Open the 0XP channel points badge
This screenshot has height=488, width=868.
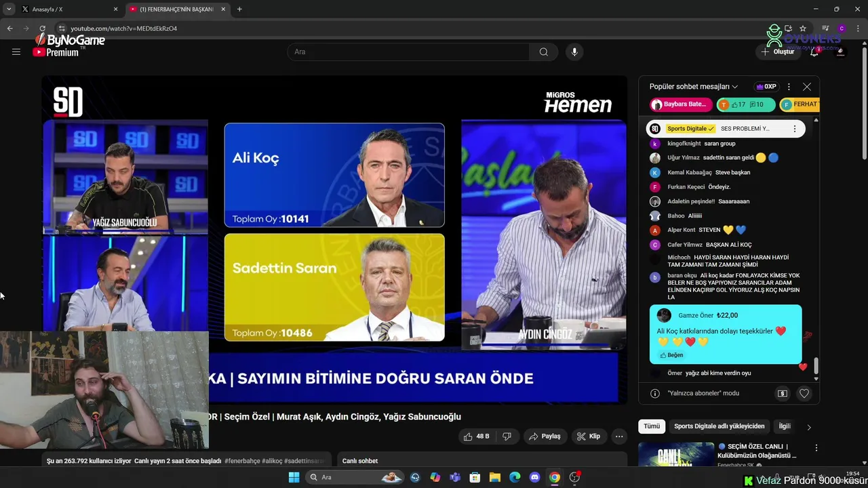coord(766,87)
